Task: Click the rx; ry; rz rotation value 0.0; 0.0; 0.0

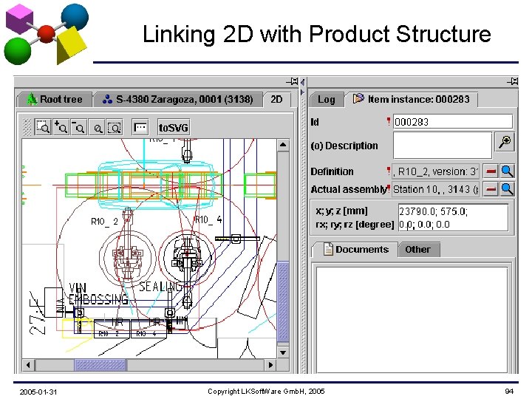Action: (x=424, y=225)
